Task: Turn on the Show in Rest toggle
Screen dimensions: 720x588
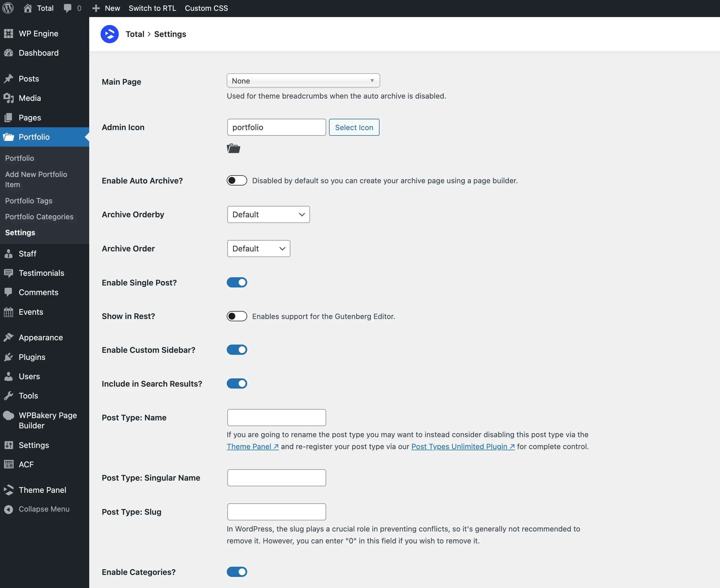Action: click(237, 316)
